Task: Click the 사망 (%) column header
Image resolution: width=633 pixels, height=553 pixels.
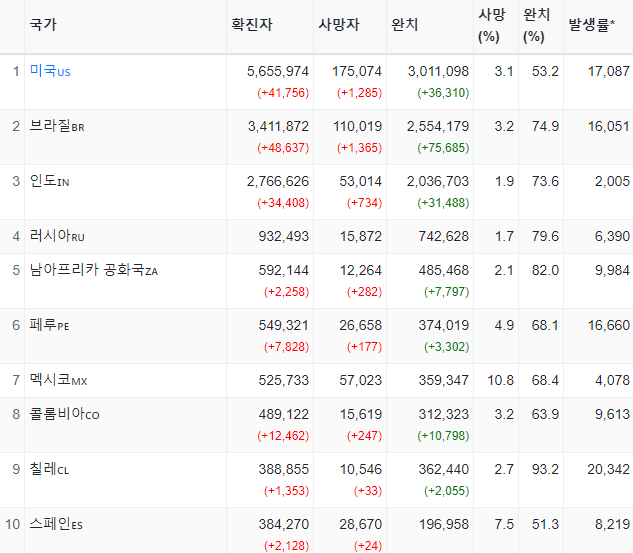Action: pyautogui.click(x=492, y=25)
